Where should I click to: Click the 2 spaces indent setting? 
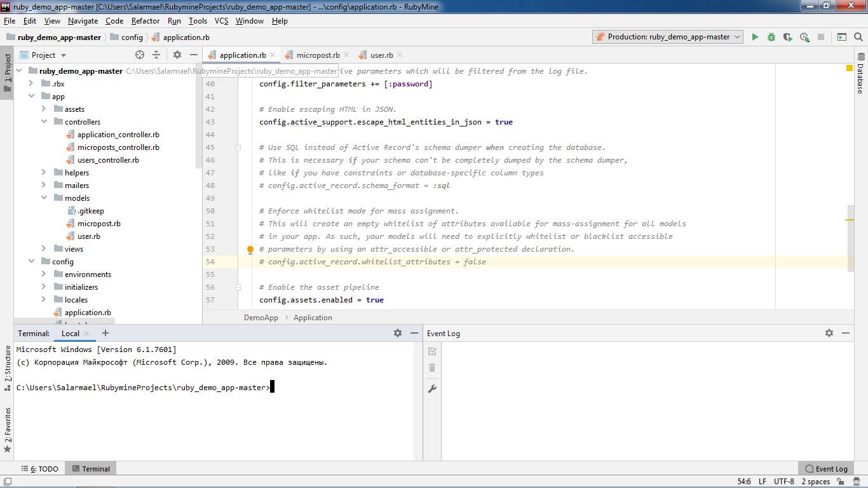pyautogui.click(x=816, y=482)
